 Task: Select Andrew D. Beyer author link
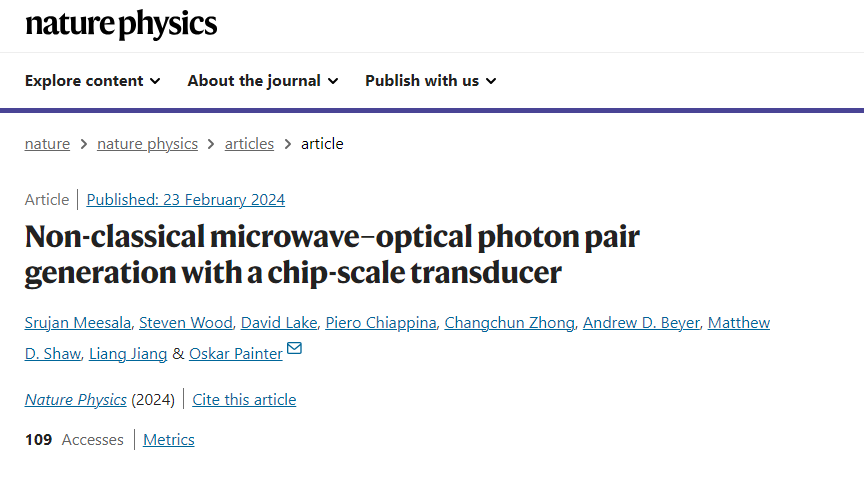pyautogui.click(x=641, y=323)
